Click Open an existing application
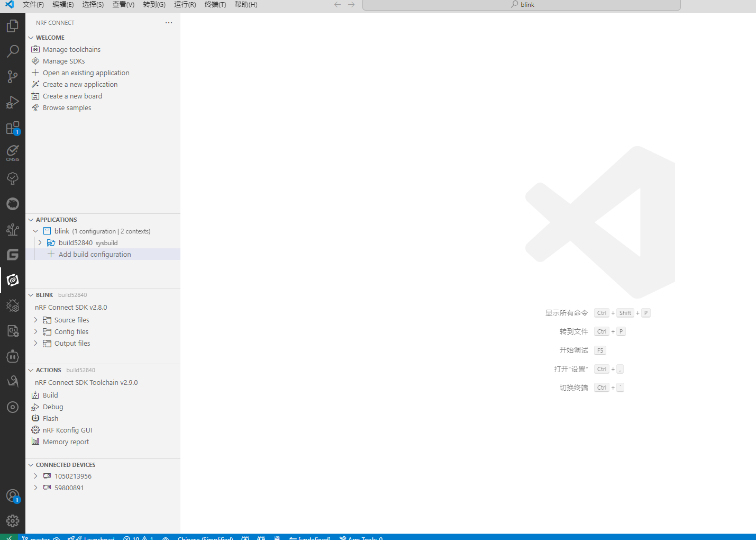Screen dimensions: 756x540 tap(86, 73)
